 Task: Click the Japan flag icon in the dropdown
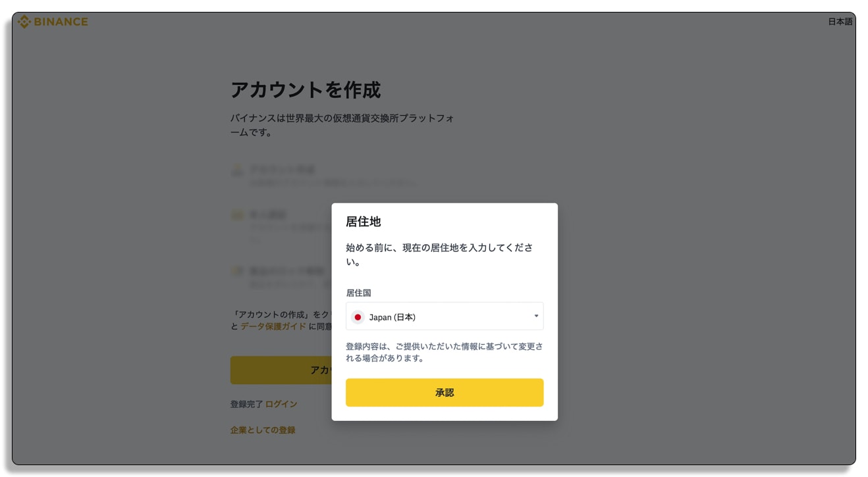coord(358,317)
